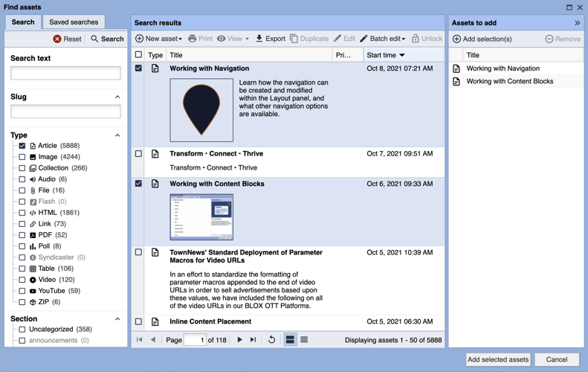Switch to compact list view icon
Image resolution: width=588 pixels, height=372 pixels.
(304, 340)
